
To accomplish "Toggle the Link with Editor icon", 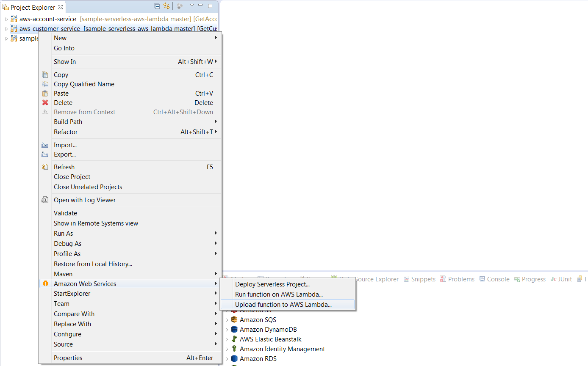I will tap(166, 6).
